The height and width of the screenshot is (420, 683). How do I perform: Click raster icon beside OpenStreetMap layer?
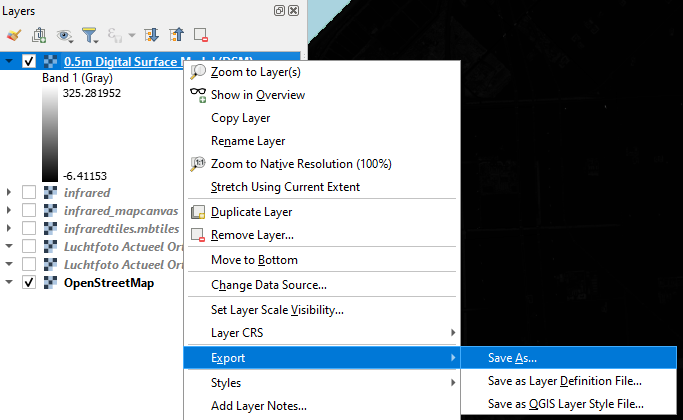(51, 283)
